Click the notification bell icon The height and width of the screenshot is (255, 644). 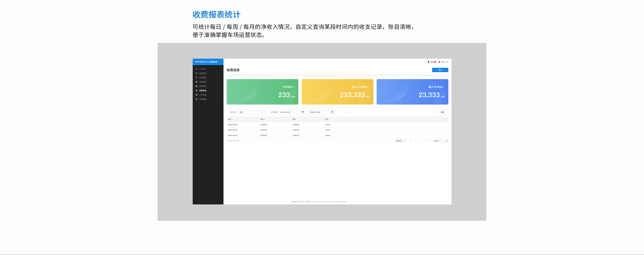[428, 62]
